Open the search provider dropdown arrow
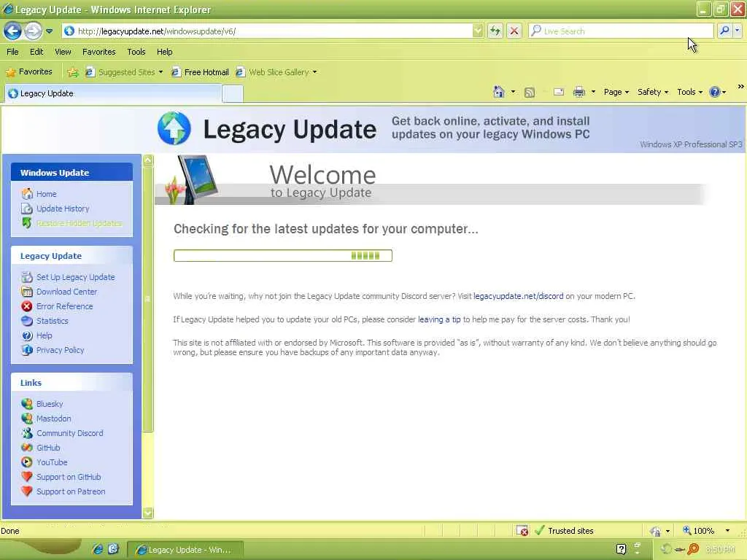Image resolution: width=747 pixels, height=560 pixels. click(737, 31)
